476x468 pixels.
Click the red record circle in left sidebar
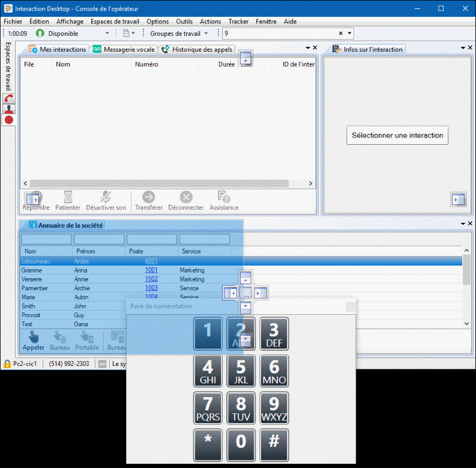pyautogui.click(x=9, y=120)
